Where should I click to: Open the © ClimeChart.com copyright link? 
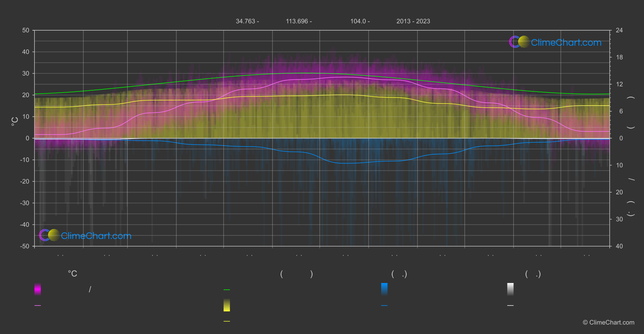pos(608,323)
